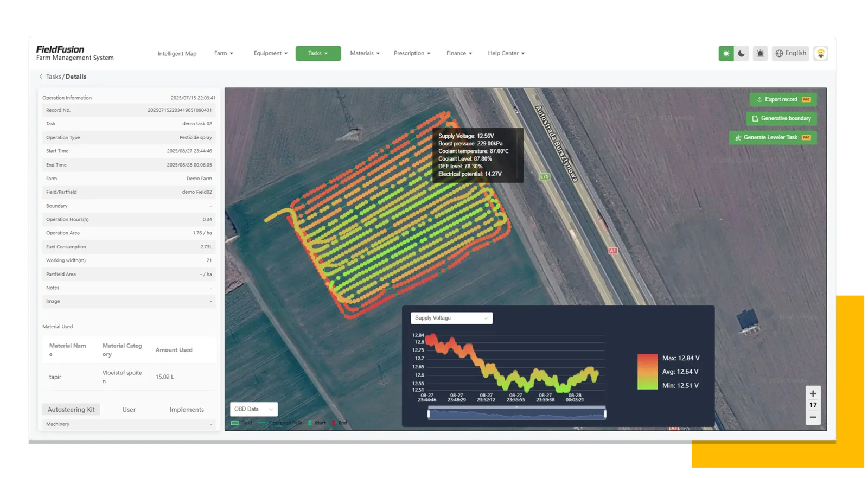Open the English language selector

point(790,53)
